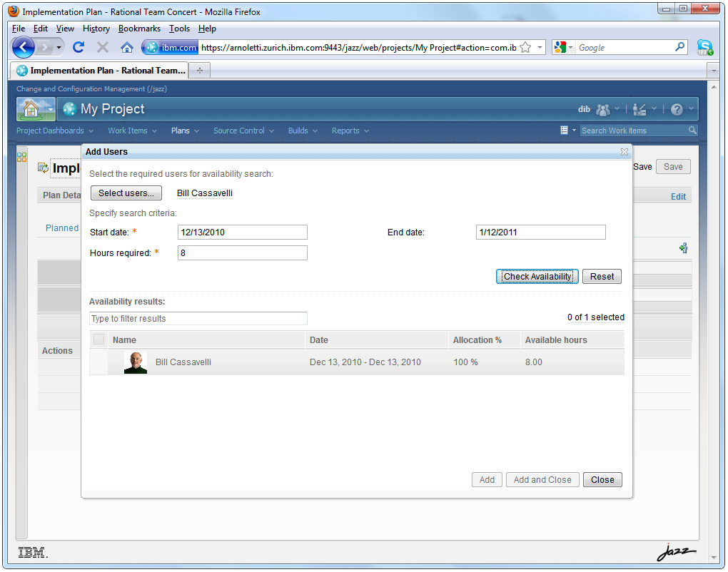Click the stop loading X icon
This screenshot has width=728, height=572.
[103, 47]
